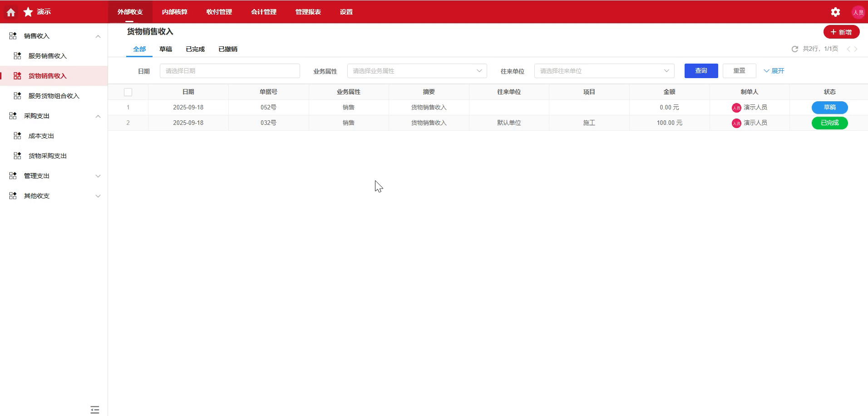868x416 pixels.
Task: Collapse the sidebar using the bottom-left icon
Action: (94, 409)
